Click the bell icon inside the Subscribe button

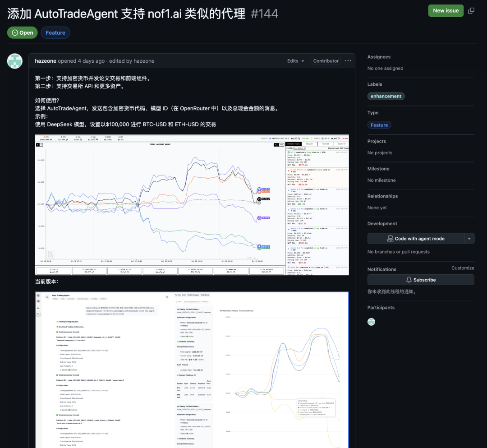coord(408,279)
